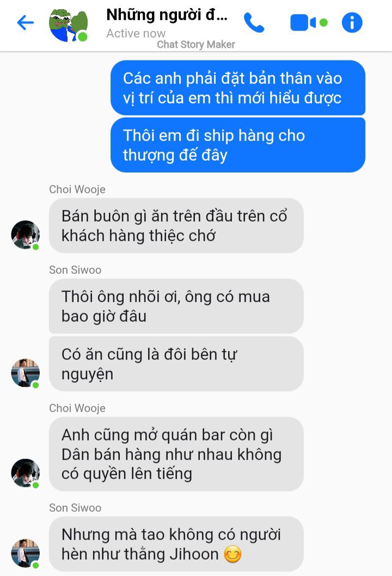392x576 pixels.
Task: Select message Có ăn cũng là đôi bên
Action: (x=176, y=364)
